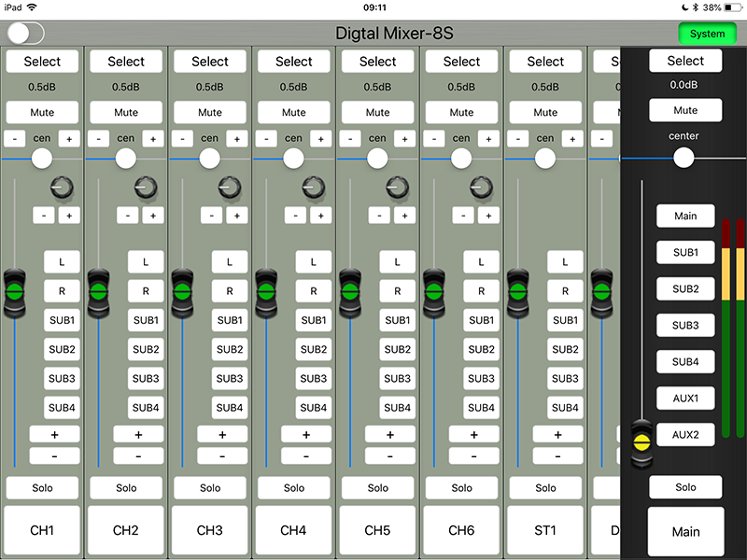The height and width of the screenshot is (560, 747).
Task: Click the CH5 channel name label
Action: pos(378,530)
